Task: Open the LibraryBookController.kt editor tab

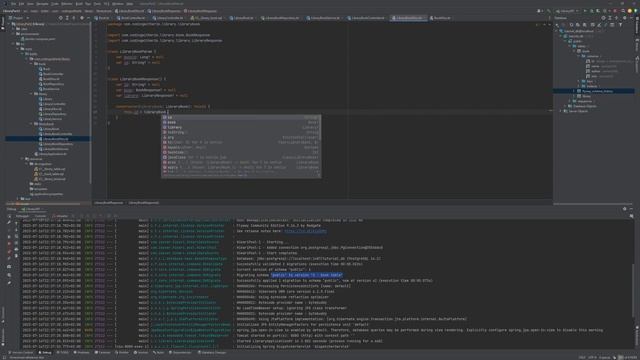Action: coord(367,18)
